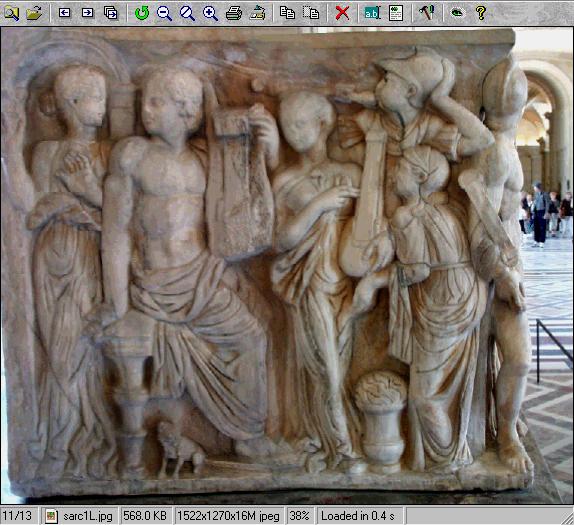This screenshot has width=574, height=525.
Task: Click the 11/13 image counter
Action: pyautogui.click(x=17, y=516)
